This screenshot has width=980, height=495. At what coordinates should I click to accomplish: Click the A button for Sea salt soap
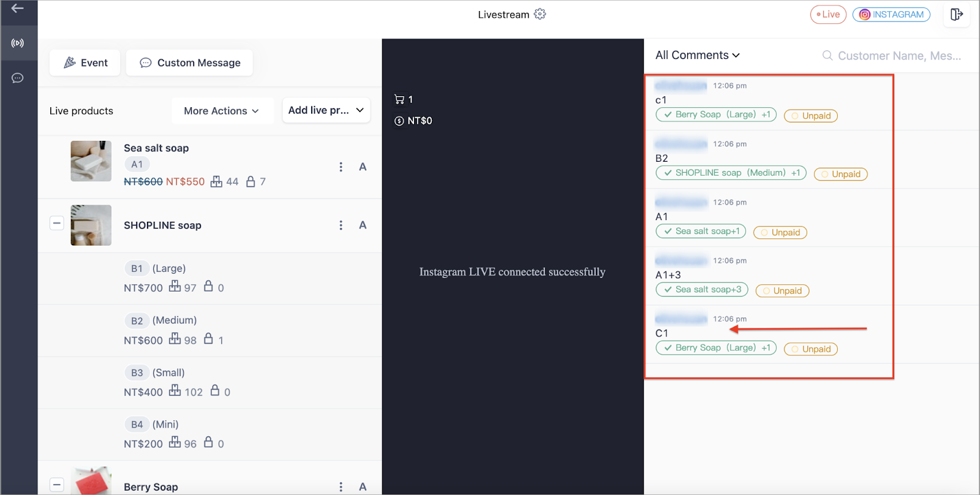point(363,167)
